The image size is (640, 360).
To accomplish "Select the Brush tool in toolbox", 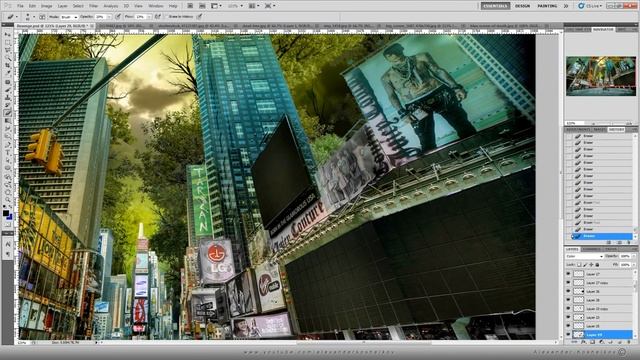I will pyautogui.click(x=8, y=90).
